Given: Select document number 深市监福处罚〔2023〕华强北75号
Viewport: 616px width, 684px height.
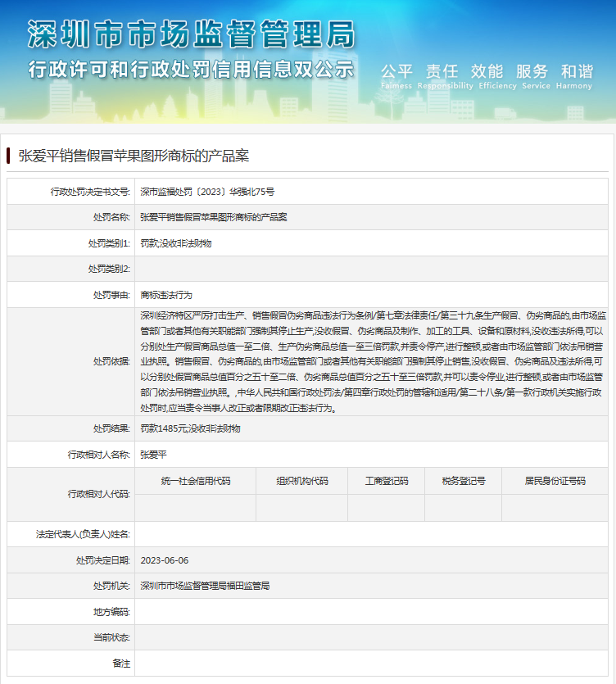Looking at the screenshot, I should pos(207,192).
